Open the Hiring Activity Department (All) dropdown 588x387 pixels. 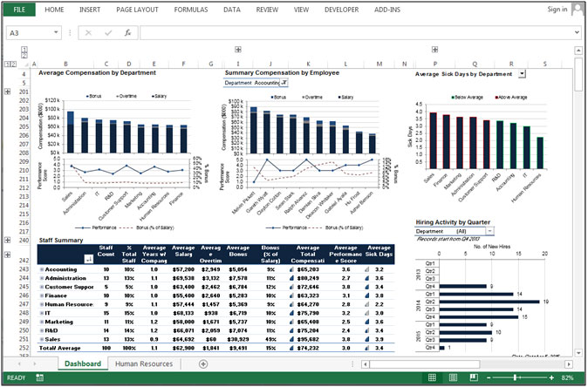pos(489,231)
